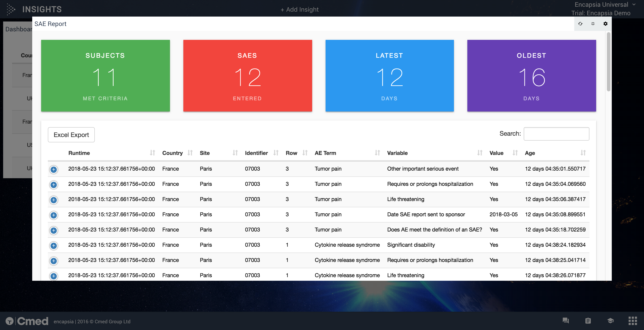Click into the Search input field
Viewport: 644px width, 330px height.
click(556, 134)
